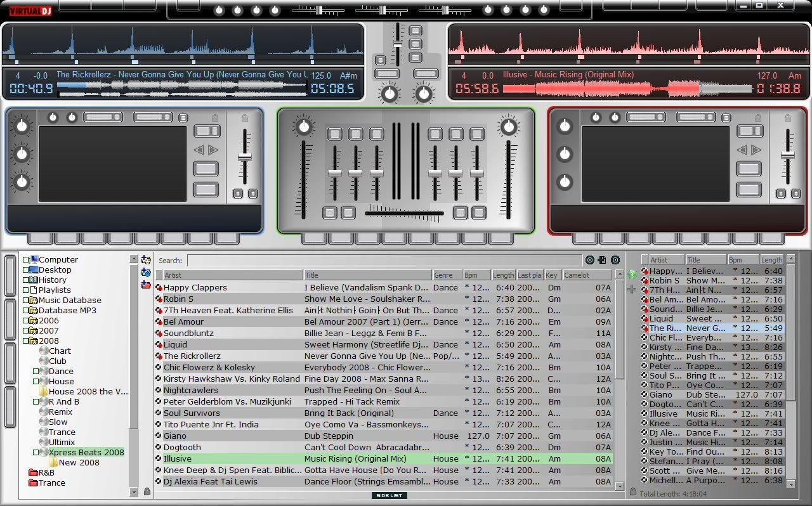Click the blue add filter folder icon
812x506 pixels.
click(147, 272)
